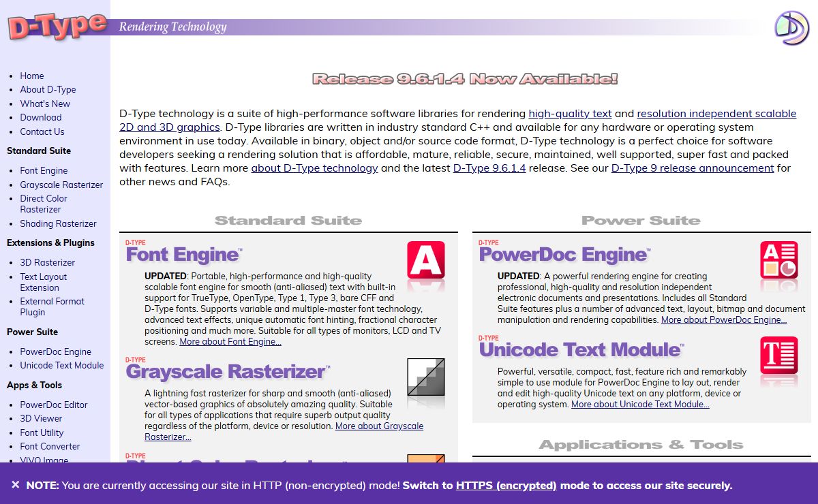This screenshot has height=504, width=818.
Task: Open Contact Us sidebar link
Action: click(42, 131)
